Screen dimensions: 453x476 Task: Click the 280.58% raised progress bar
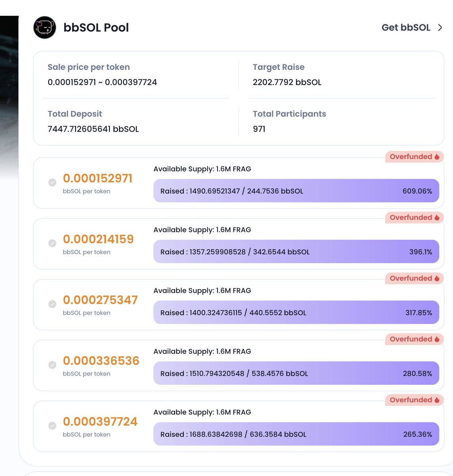[x=296, y=373]
